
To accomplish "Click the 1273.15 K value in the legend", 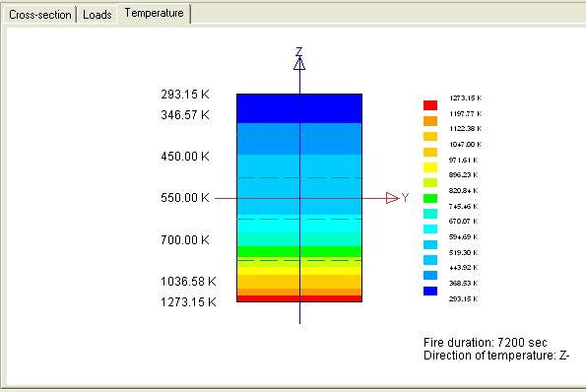I will (x=465, y=98).
